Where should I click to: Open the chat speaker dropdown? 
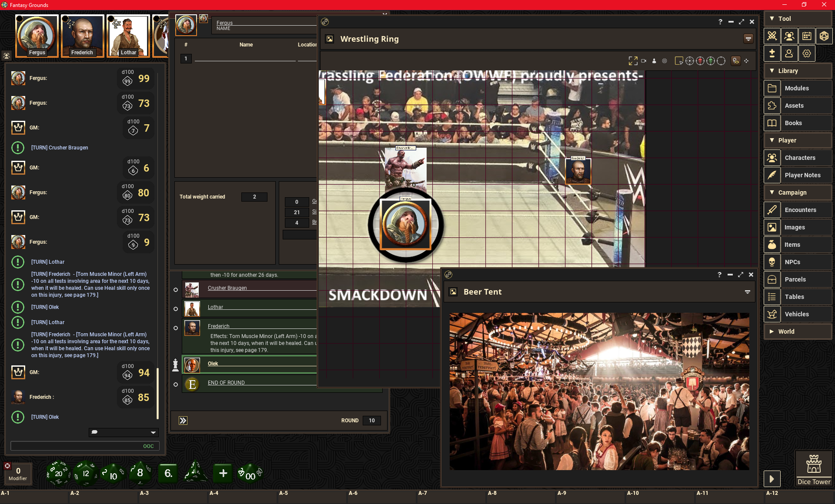click(124, 432)
